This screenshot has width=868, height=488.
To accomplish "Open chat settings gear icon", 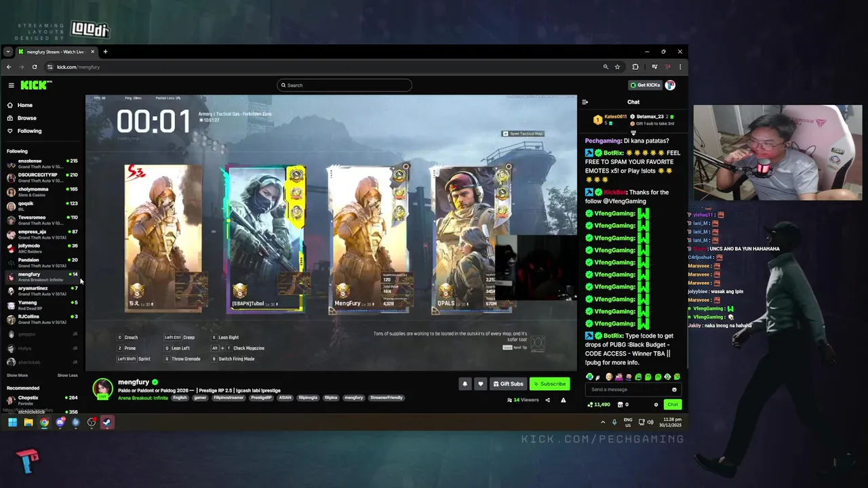I will pos(656,405).
